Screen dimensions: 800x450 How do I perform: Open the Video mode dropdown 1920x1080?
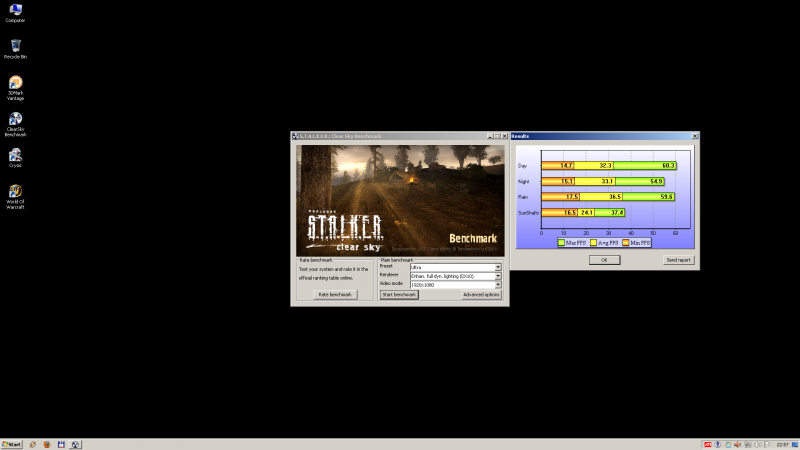(456, 285)
